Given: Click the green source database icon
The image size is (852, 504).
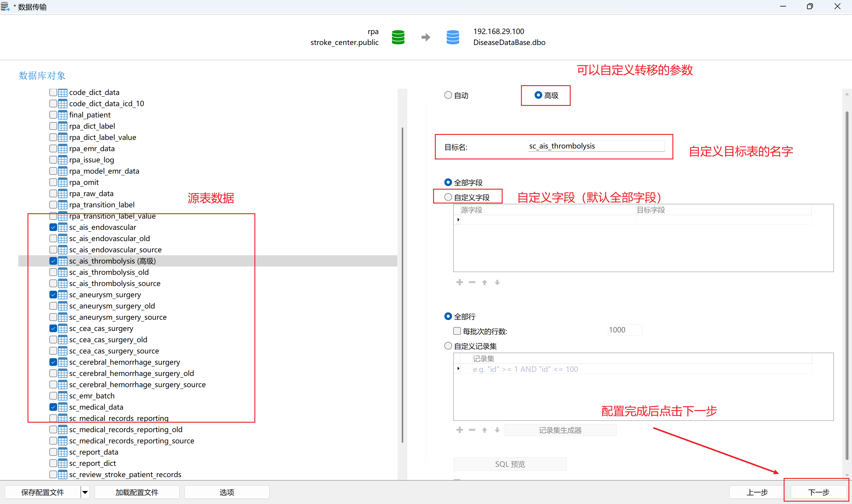Looking at the screenshot, I should click(x=398, y=37).
